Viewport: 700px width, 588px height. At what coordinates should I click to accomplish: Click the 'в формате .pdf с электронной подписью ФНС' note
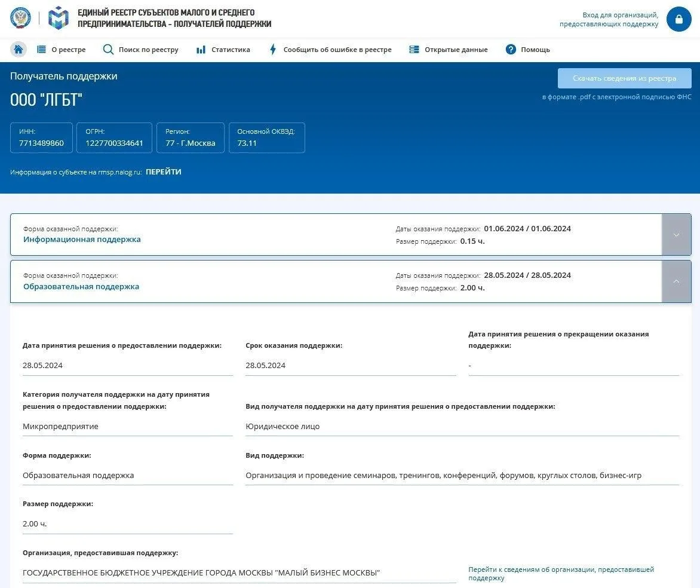pyautogui.click(x=616, y=97)
